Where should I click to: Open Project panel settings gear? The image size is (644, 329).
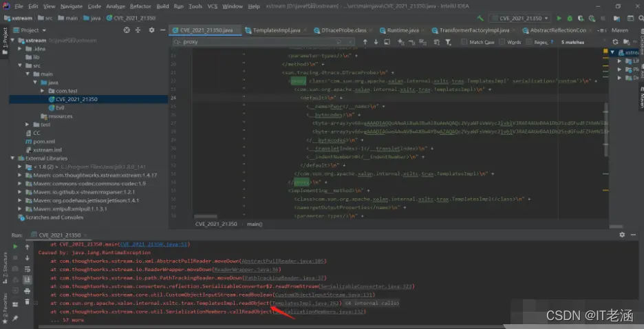tap(151, 30)
